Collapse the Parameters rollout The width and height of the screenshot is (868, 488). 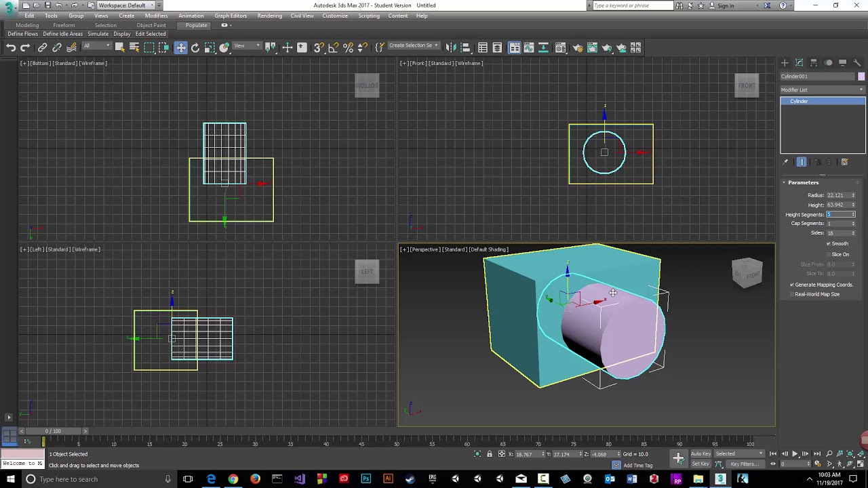pyautogui.click(x=803, y=182)
